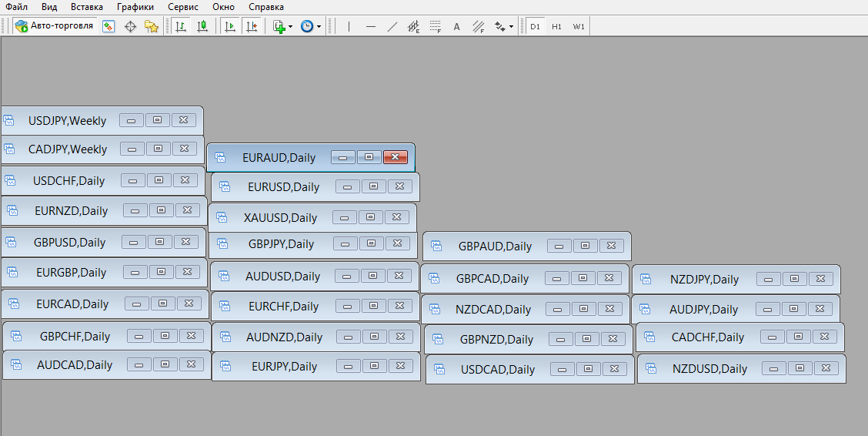The image size is (868, 436).
Task: Open the Вид menu
Action: (x=49, y=7)
